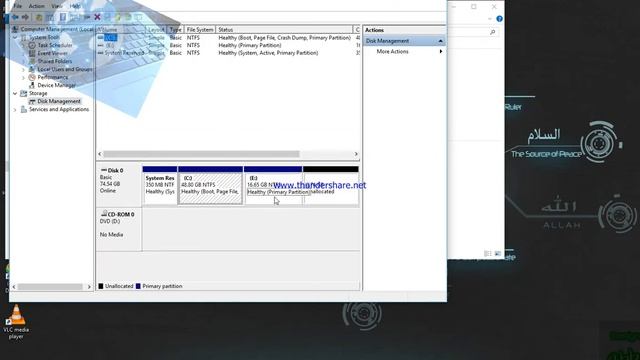Click the volume list right scroll arrow
Viewport: 640px width, 360px height.
coord(356,154)
